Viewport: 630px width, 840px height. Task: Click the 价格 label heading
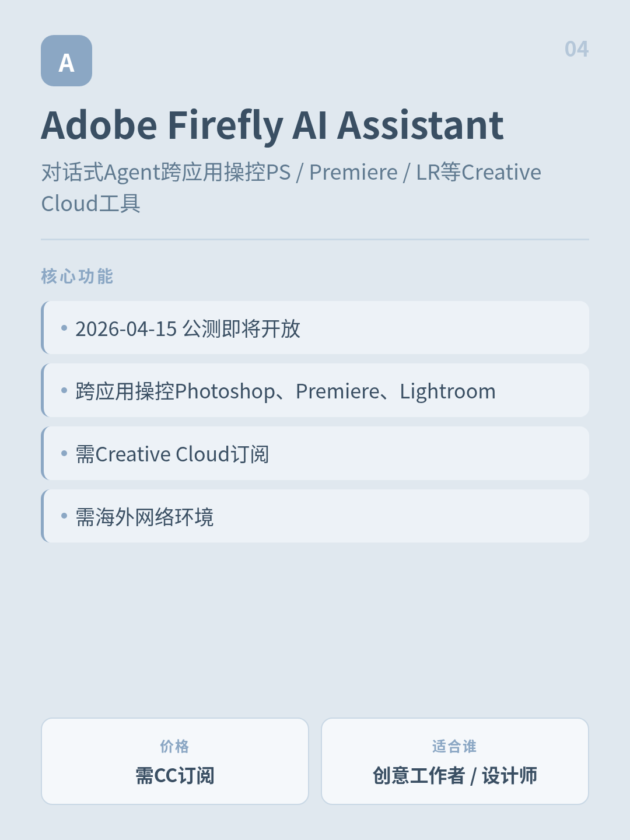(175, 746)
